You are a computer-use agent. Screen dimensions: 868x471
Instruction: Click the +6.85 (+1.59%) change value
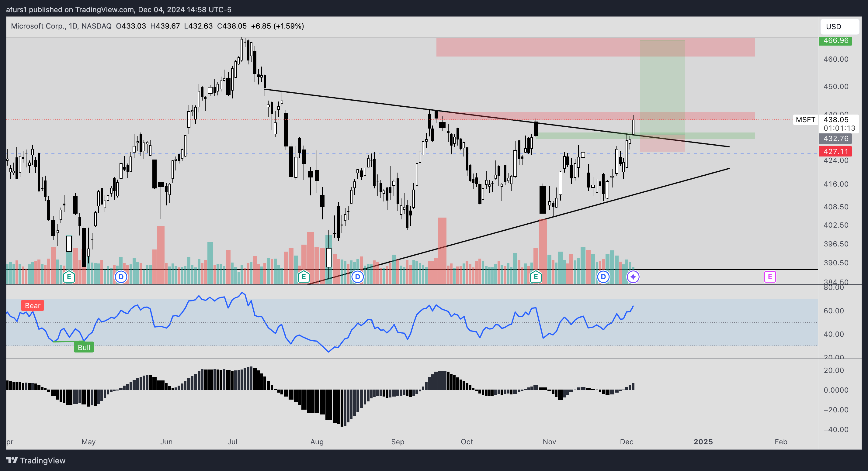[x=277, y=26]
